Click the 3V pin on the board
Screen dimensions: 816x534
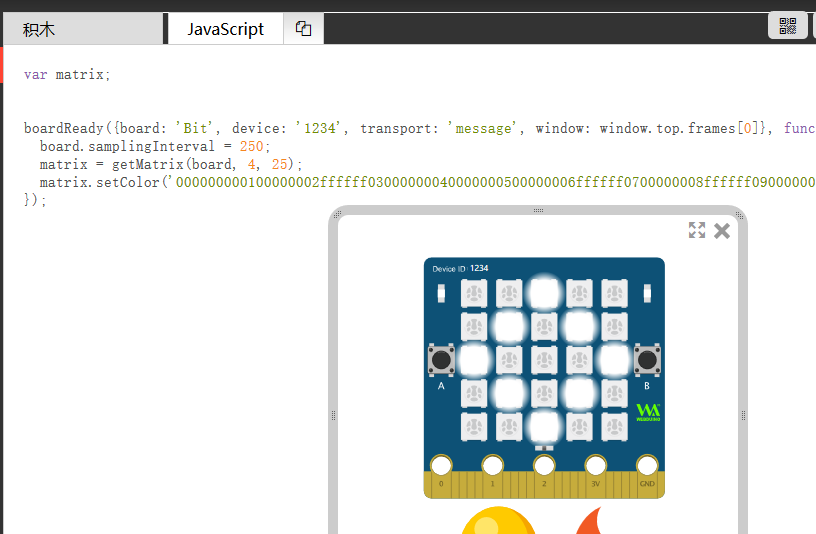[596, 466]
